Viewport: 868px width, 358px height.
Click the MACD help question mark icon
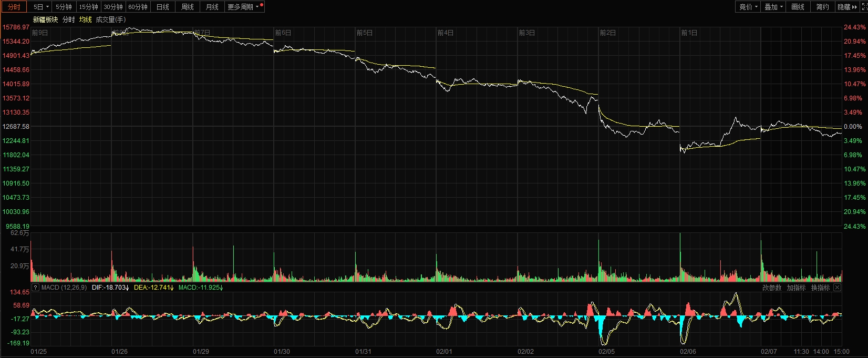[35, 288]
